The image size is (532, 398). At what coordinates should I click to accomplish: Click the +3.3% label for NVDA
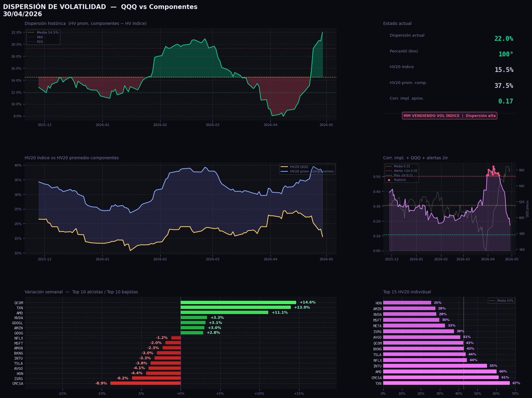click(x=217, y=318)
